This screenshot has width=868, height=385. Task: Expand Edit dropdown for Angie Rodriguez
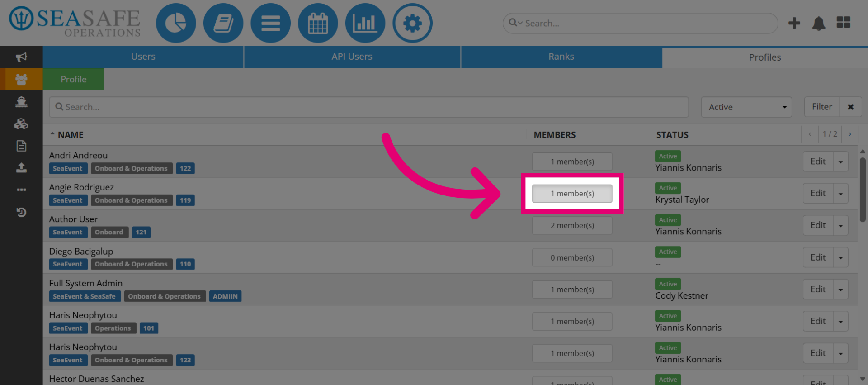click(x=841, y=193)
